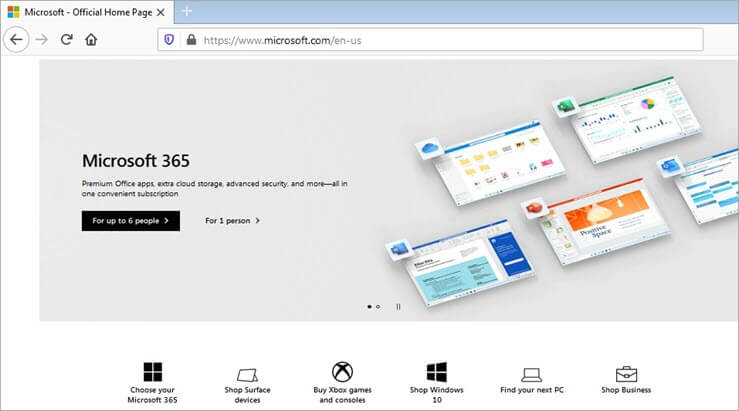Click the Shop Business briefcase icon
This screenshot has height=411, width=739.
pos(626,373)
